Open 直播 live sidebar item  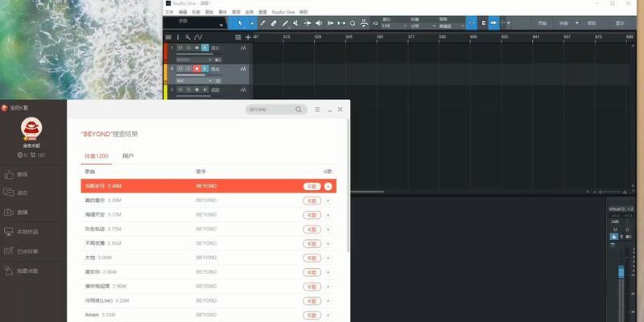click(15, 213)
